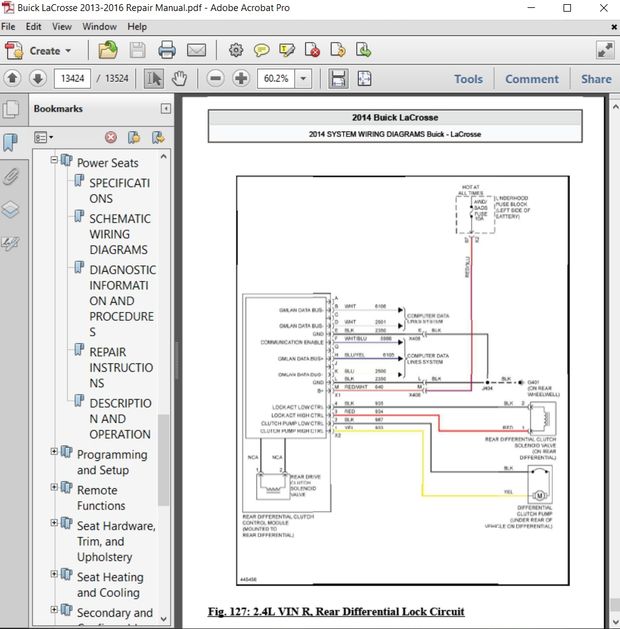Open DESCRIPTION AND OPERATION bookmark
This screenshot has height=629, width=620.
(x=120, y=418)
